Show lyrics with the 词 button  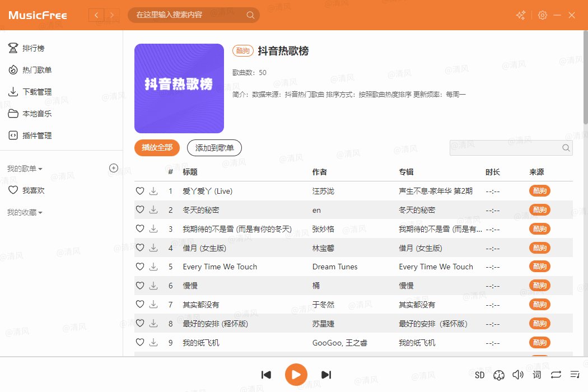coord(537,375)
